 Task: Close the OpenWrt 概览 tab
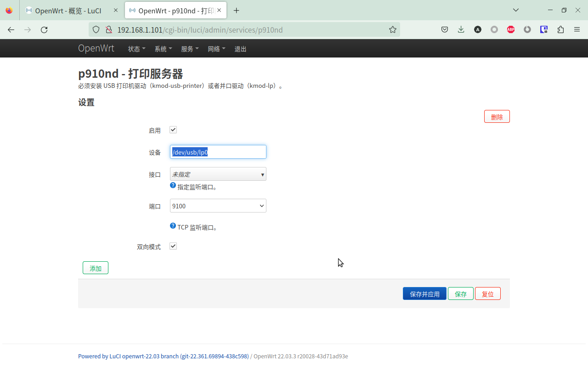tap(116, 10)
